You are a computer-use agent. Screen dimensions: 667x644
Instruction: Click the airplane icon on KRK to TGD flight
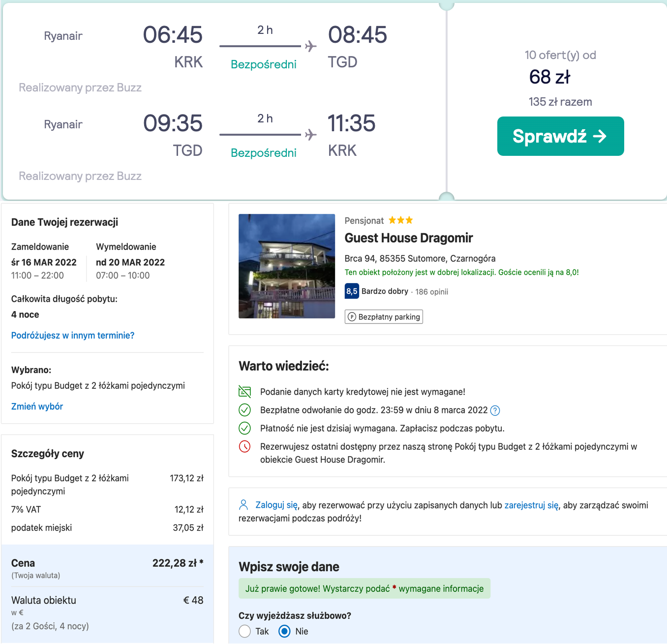[310, 46]
